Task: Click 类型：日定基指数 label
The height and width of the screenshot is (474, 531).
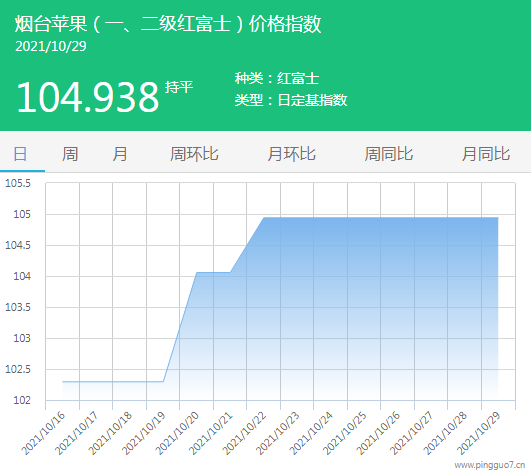Action: click(291, 100)
